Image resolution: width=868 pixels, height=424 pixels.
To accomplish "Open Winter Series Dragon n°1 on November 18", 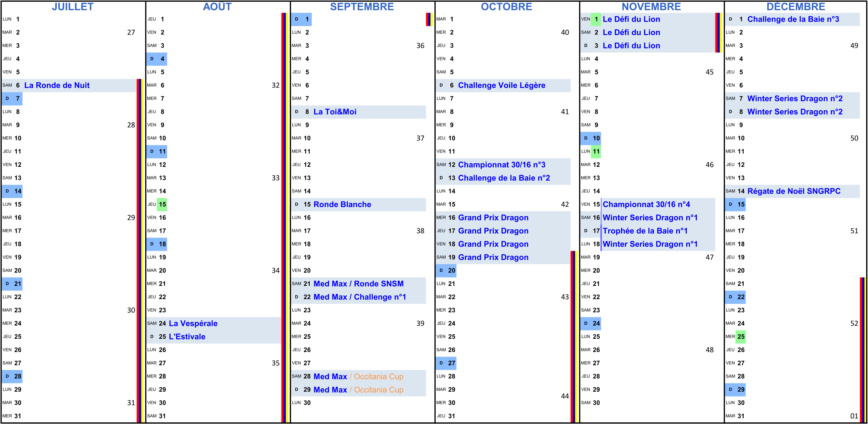I will [x=650, y=244].
